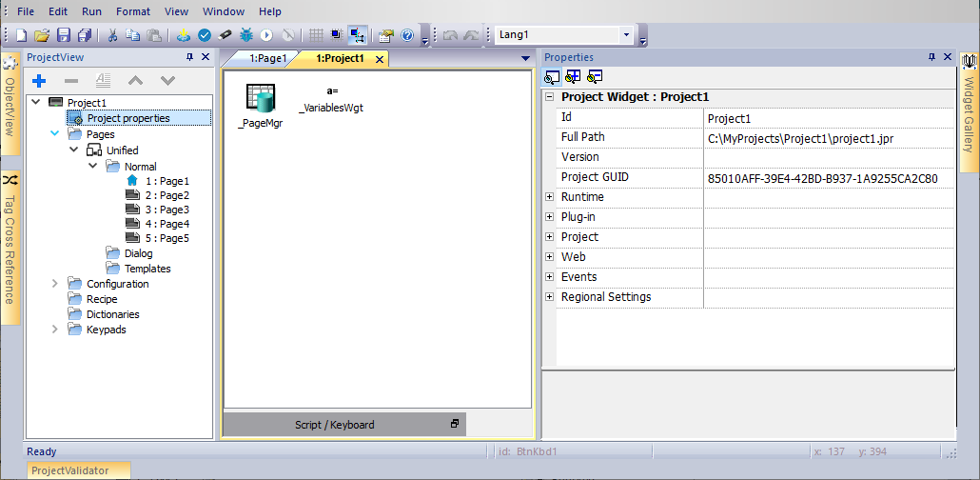
Task: Open the View menu
Action: 177,11
